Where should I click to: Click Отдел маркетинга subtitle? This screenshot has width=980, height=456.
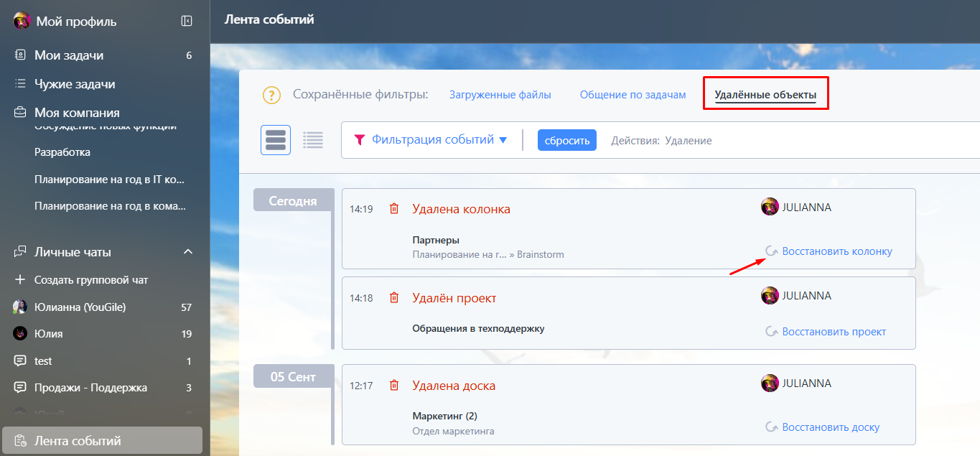453,432
